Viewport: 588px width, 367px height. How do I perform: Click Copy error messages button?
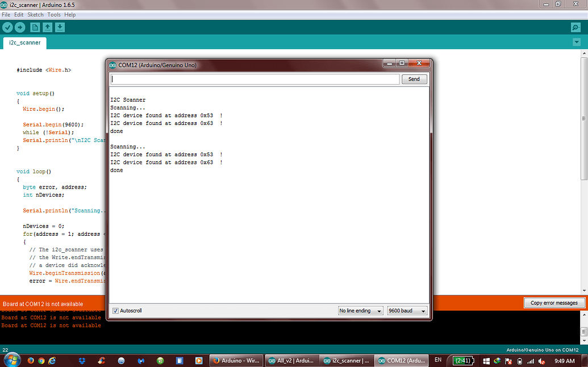click(554, 303)
